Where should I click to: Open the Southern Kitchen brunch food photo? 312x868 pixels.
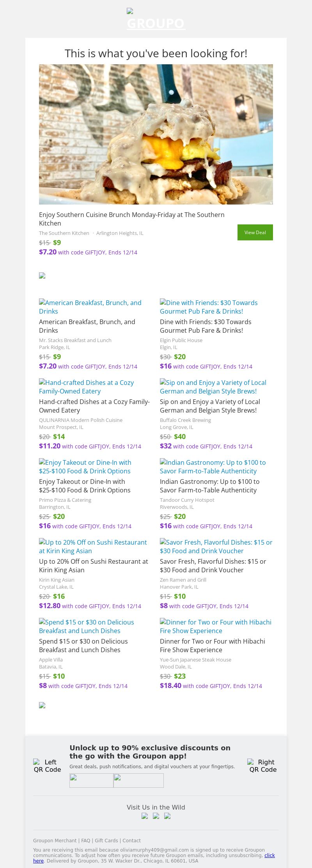click(x=156, y=134)
